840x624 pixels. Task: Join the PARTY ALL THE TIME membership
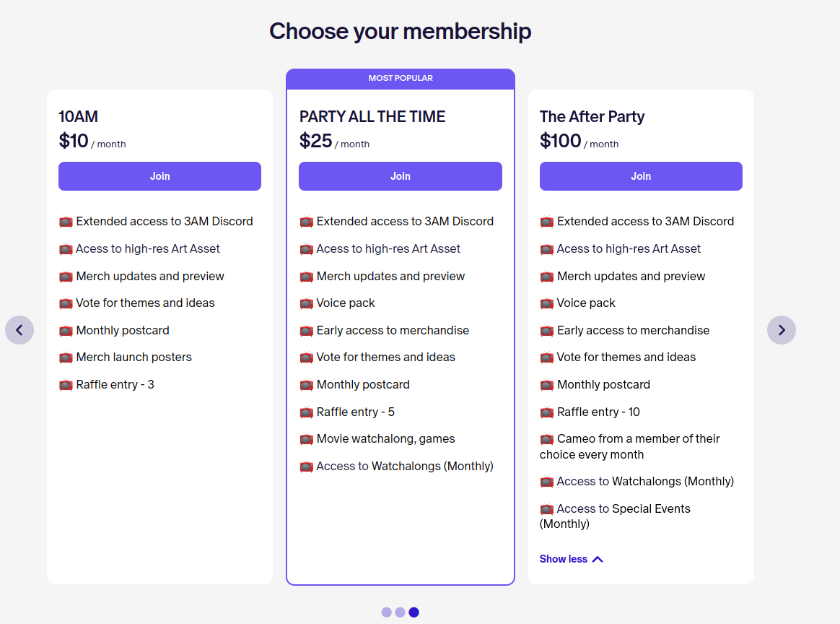401,176
